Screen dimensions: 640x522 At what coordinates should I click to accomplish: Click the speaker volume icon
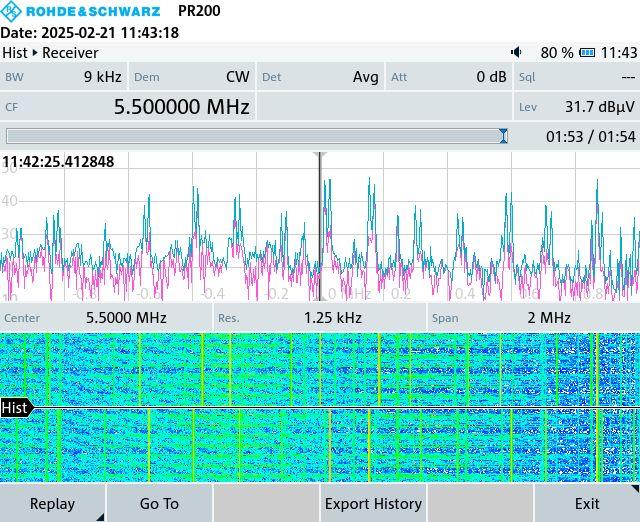coord(516,52)
